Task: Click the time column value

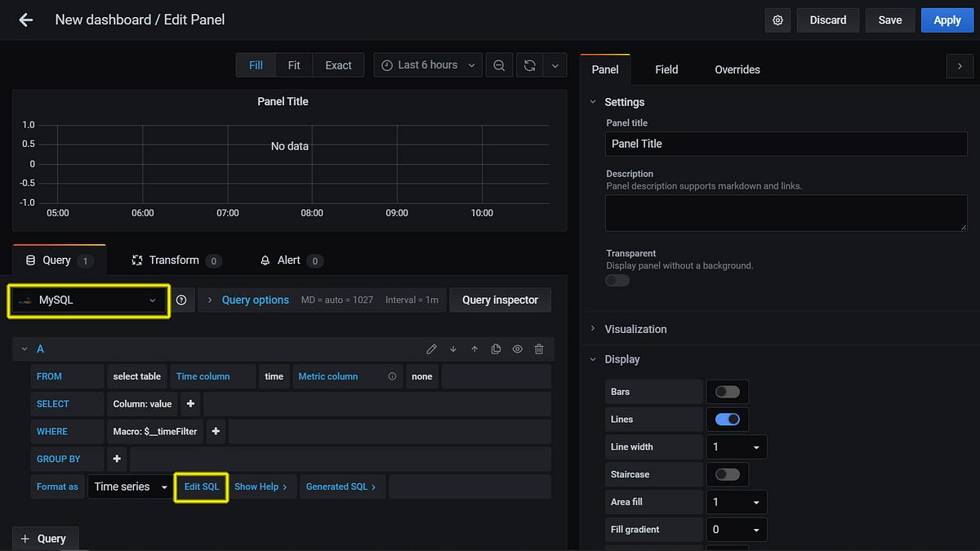Action: (x=274, y=376)
